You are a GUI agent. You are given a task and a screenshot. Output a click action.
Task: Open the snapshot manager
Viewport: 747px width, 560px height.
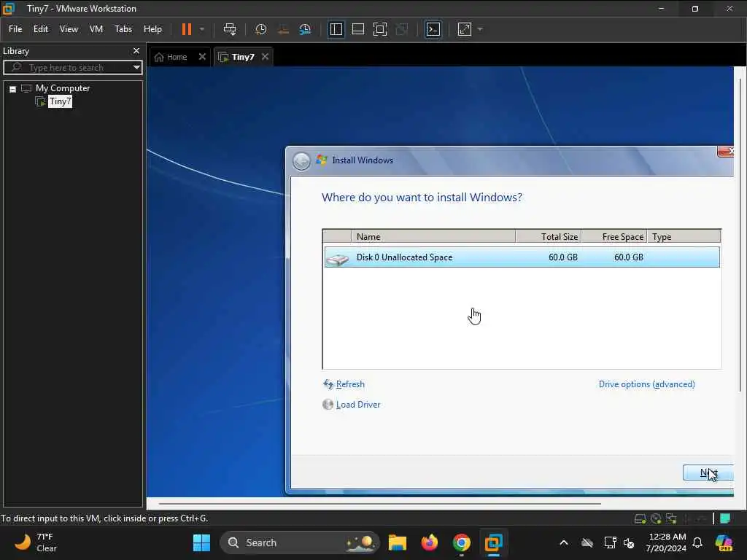point(305,29)
